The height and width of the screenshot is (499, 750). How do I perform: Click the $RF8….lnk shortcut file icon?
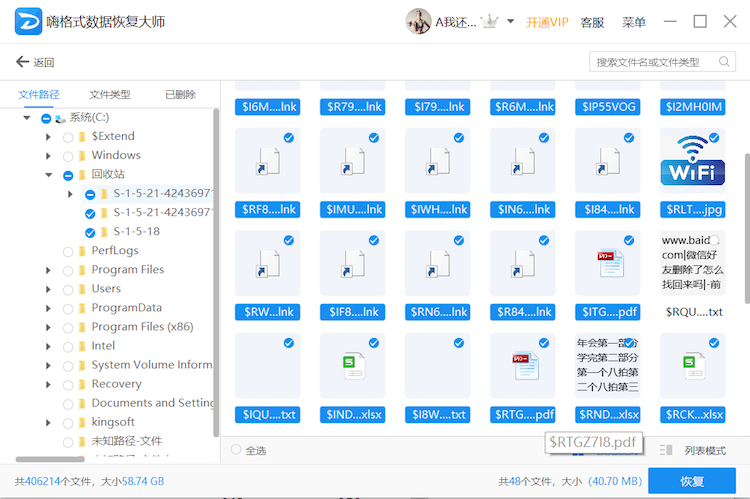pos(267,160)
